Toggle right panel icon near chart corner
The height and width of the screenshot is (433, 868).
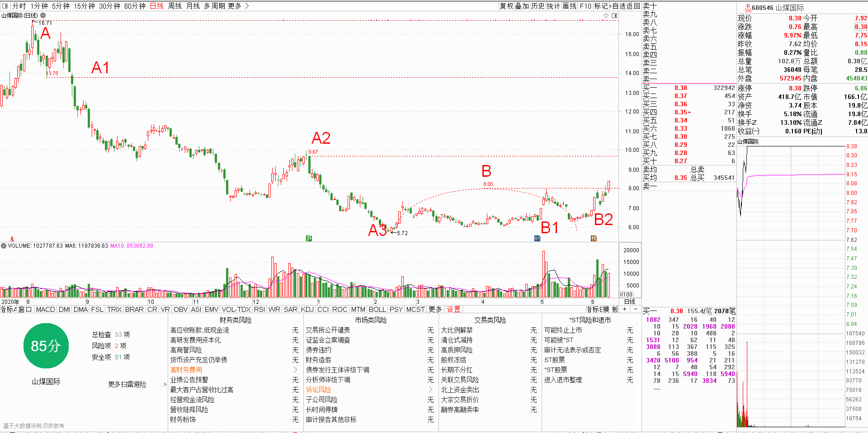click(614, 16)
